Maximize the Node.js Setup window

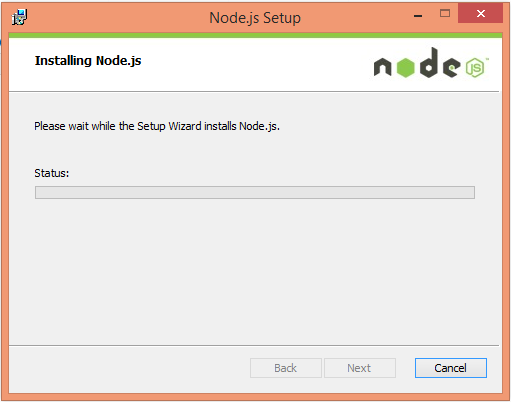click(445, 13)
